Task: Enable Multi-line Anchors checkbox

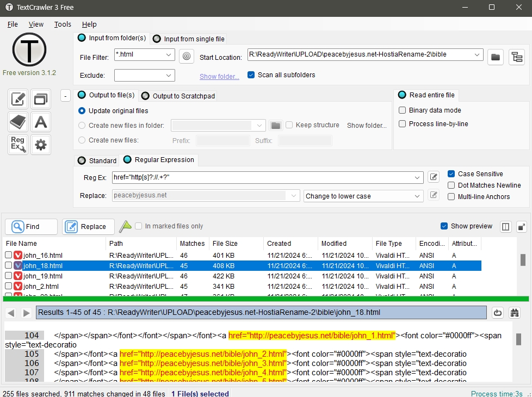Action: [451, 197]
